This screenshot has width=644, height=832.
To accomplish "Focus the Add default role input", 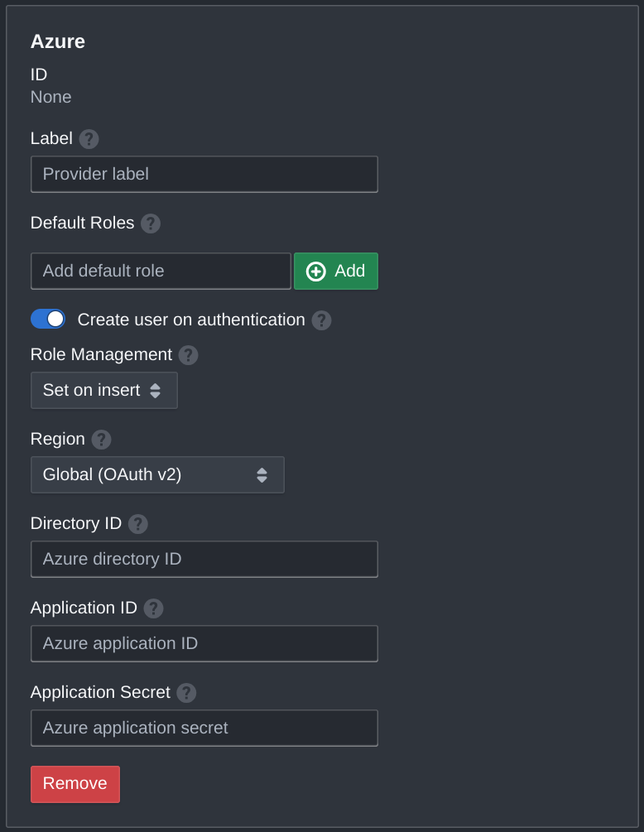I will tap(161, 272).
